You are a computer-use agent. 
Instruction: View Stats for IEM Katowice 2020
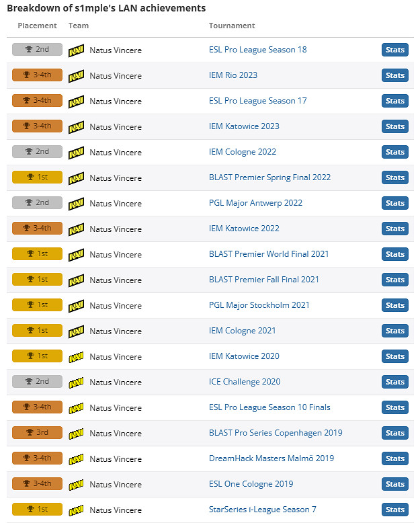[x=394, y=356]
